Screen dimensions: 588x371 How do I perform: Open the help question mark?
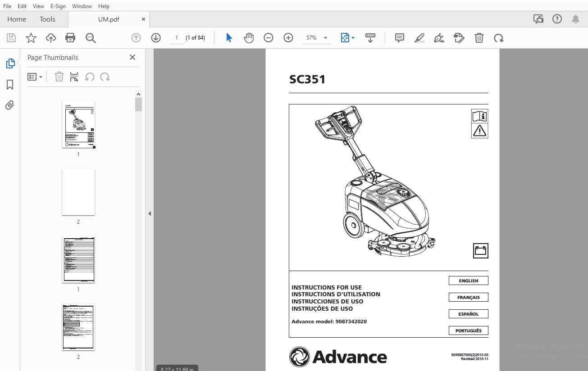tap(557, 19)
